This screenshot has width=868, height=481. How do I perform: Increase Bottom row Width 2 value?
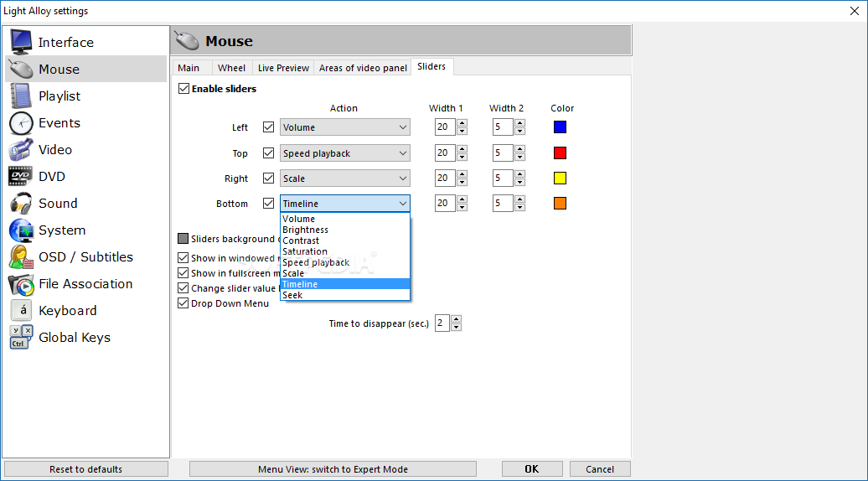click(519, 199)
